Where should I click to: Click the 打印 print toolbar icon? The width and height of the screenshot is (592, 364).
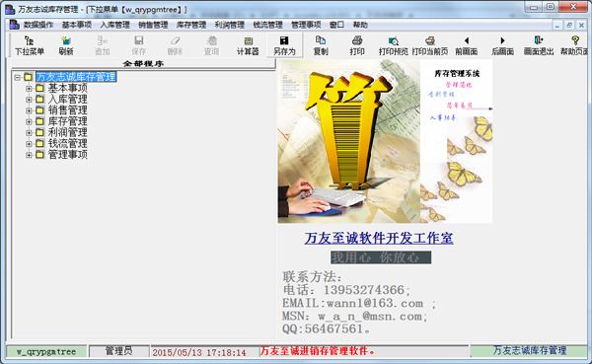pos(357,45)
